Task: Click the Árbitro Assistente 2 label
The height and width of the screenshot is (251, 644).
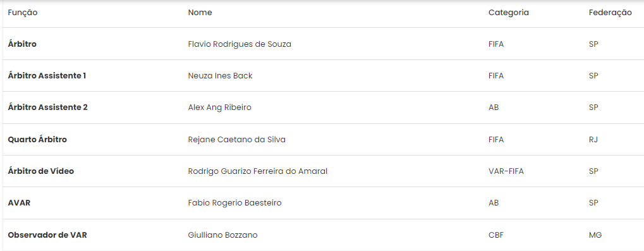Action: tap(47, 107)
